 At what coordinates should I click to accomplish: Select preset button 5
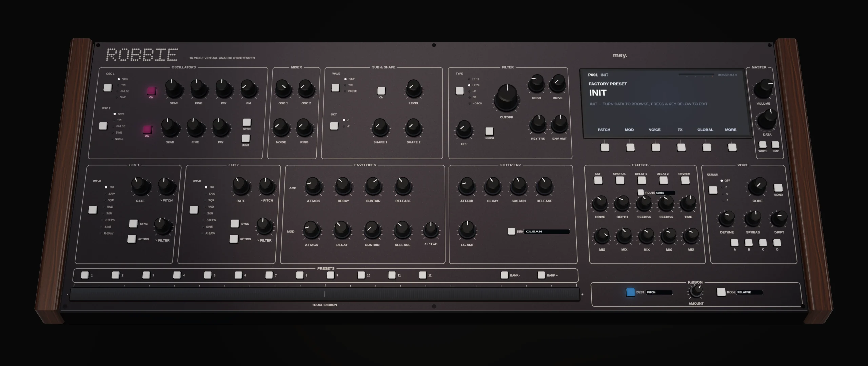208,275
